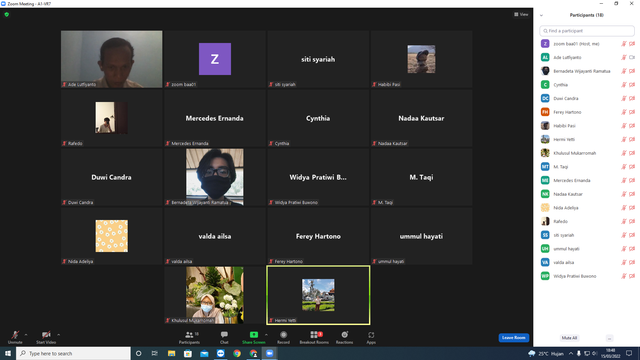
Task: Select Hermi Yetti's highlighted video tile
Action: tap(318, 295)
